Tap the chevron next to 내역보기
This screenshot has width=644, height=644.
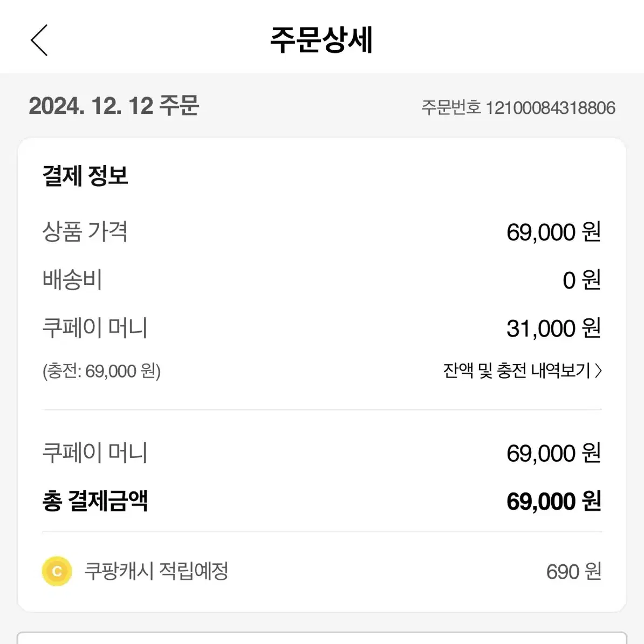tap(598, 371)
